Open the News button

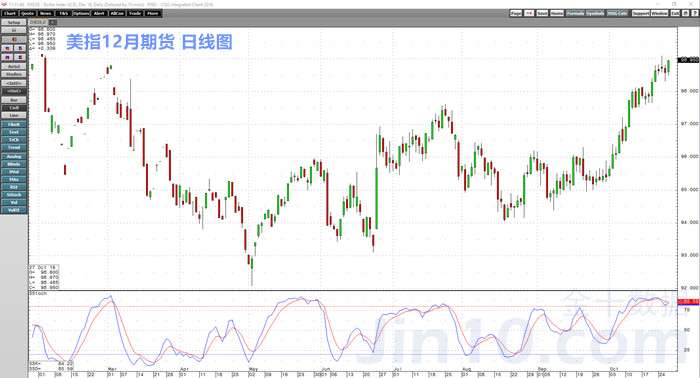coord(45,13)
